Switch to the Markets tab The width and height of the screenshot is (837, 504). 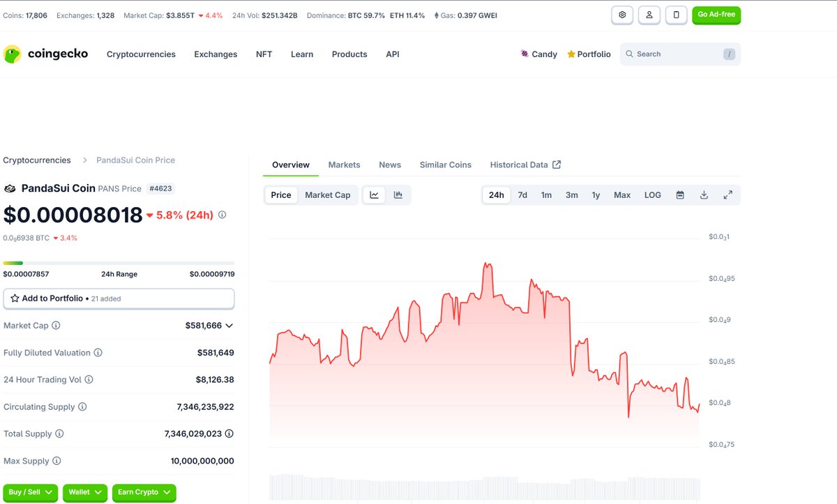pos(345,165)
